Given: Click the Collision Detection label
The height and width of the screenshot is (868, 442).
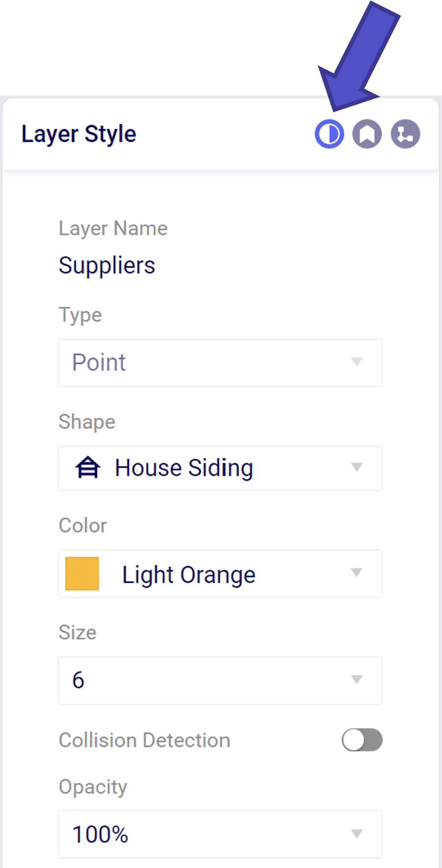Looking at the screenshot, I should (x=144, y=740).
